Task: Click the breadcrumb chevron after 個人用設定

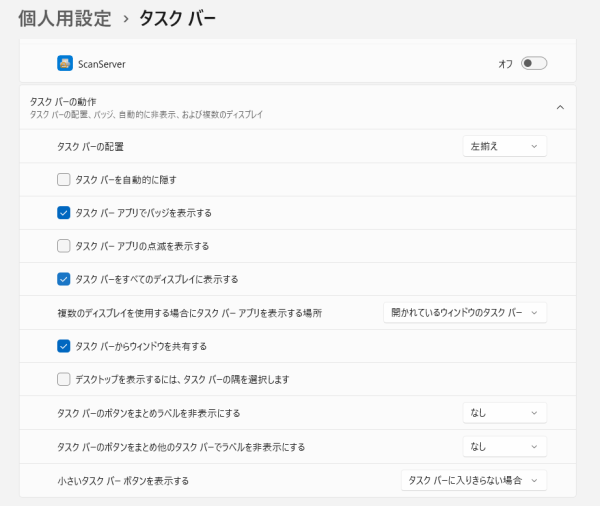Action: tap(125, 18)
